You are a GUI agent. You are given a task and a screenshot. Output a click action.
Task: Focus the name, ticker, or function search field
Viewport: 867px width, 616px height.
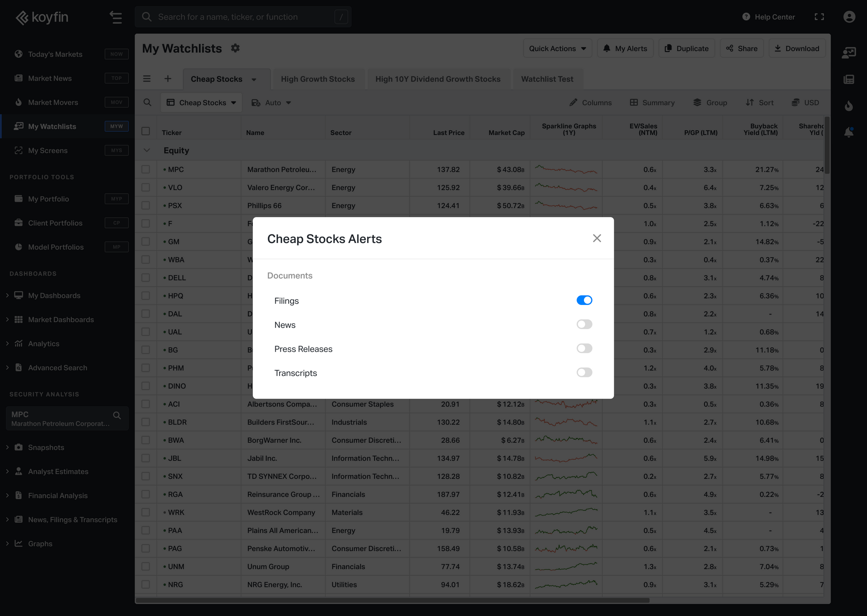click(243, 17)
